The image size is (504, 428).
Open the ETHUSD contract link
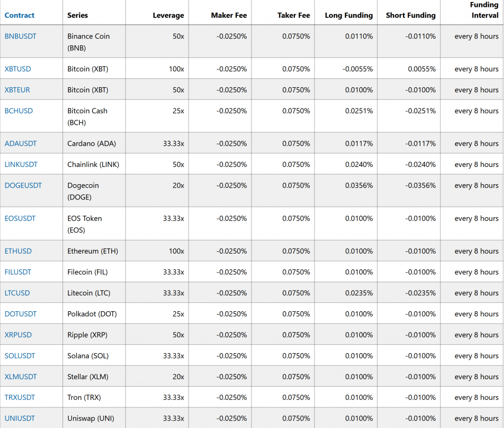[x=18, y=251]
